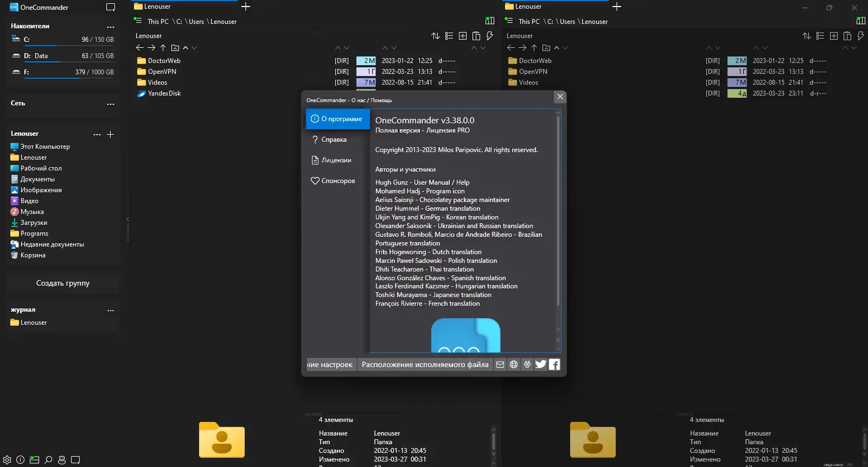This screenshot has width=868, height=467.
Task: Go back in the right file pane
Action: (511, 48)
